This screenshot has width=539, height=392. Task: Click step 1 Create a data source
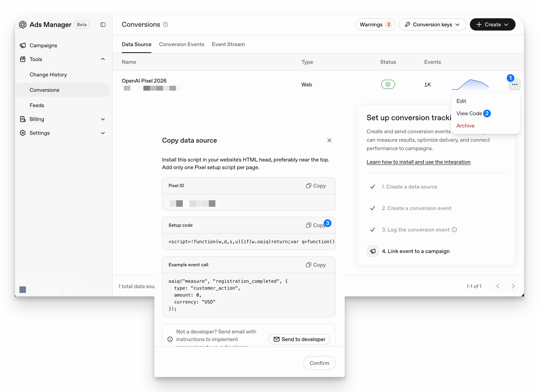(x=409, y=187)
